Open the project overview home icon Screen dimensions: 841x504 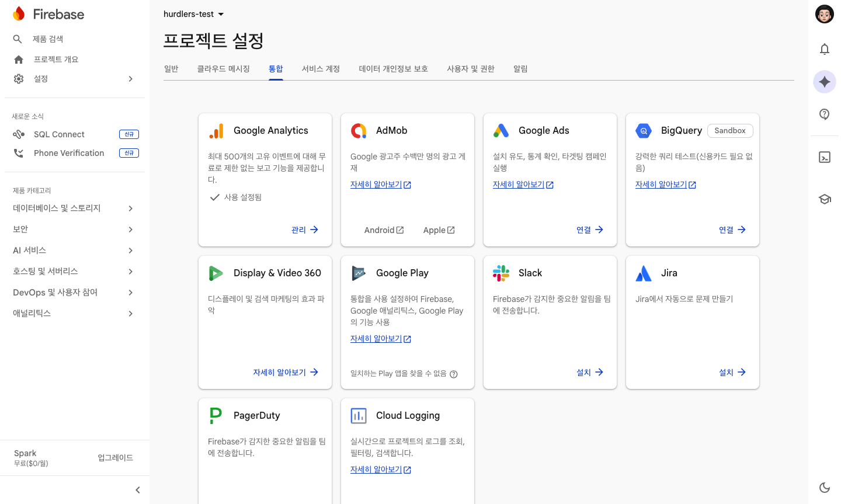[x=19, y=60]
